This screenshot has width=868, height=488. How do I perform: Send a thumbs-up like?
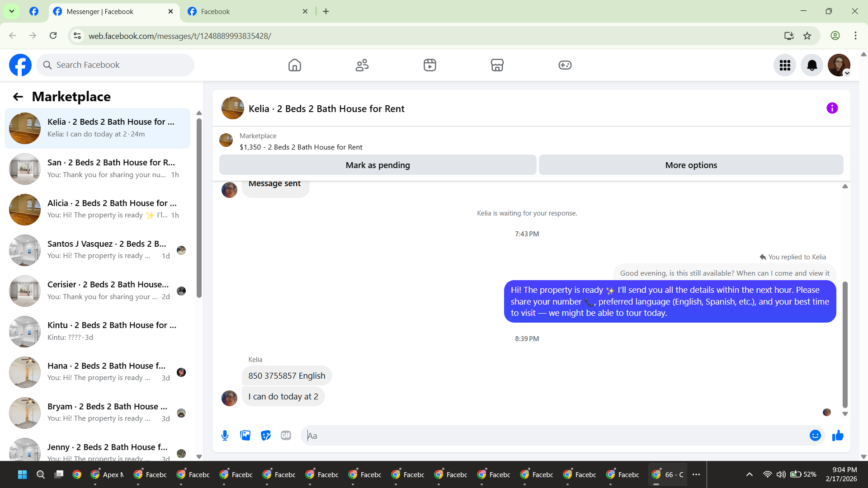(x=838, y=436)
